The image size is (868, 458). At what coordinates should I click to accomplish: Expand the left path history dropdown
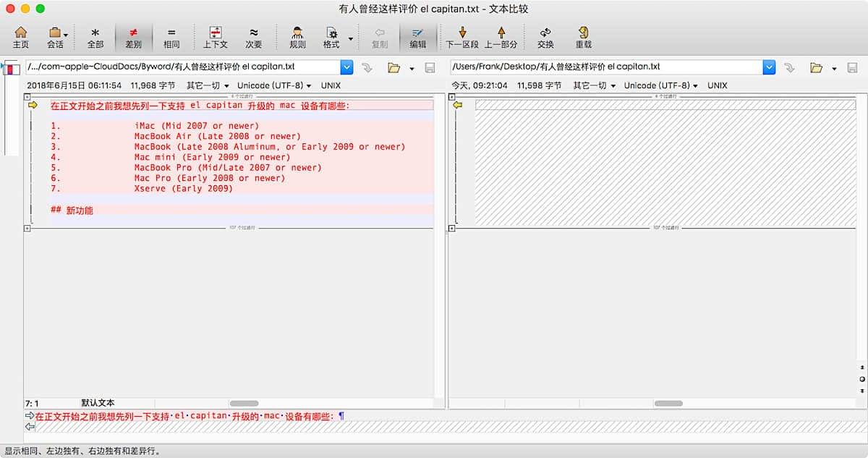pyautogui.click(x=346, y=67)
